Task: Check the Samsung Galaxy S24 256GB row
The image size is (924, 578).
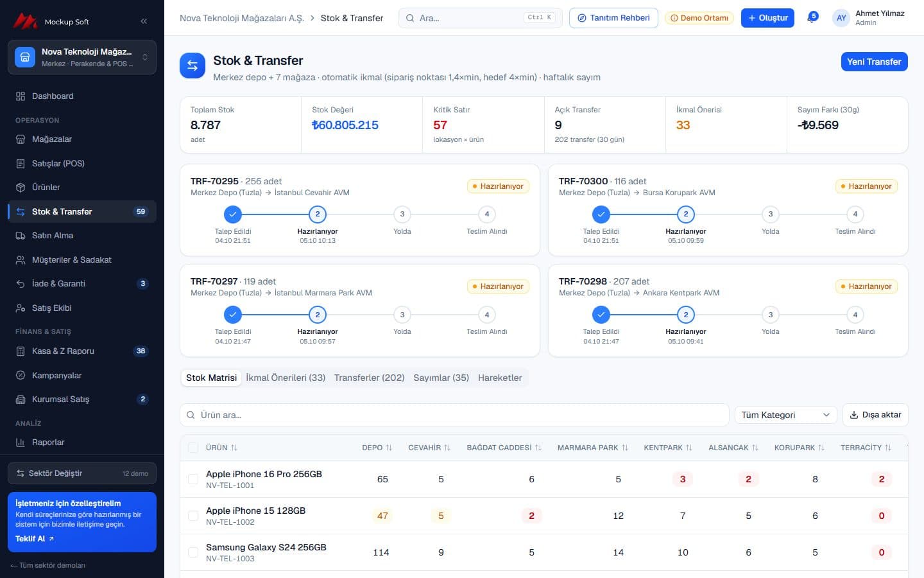Action: click(x=193, y=552)
